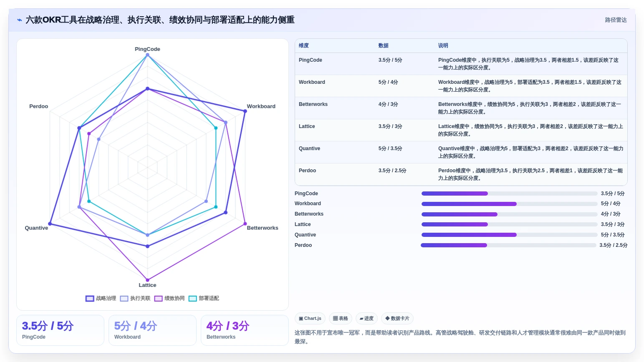Screen dimensions: 644x362
Task: Click the 表格 tag
Action: [x=341, y=319]
